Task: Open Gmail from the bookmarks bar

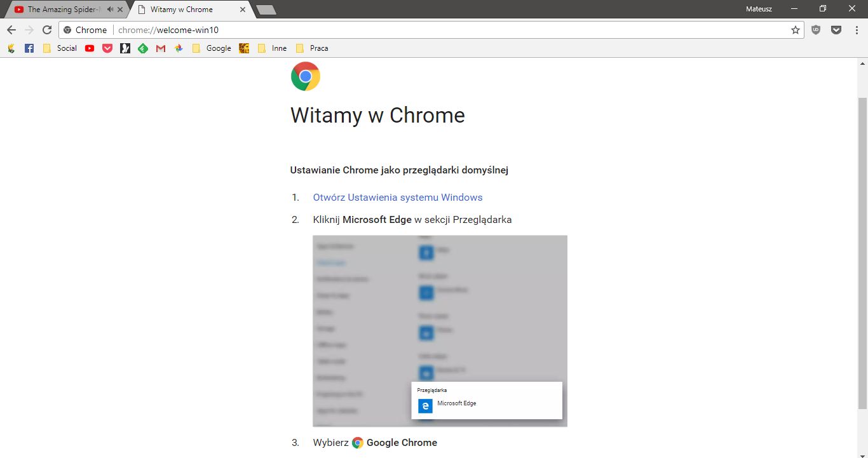Action: point(161,48)
